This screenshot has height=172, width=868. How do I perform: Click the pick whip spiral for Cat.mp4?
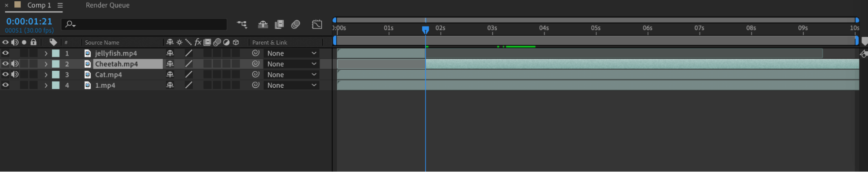[256, 74]
